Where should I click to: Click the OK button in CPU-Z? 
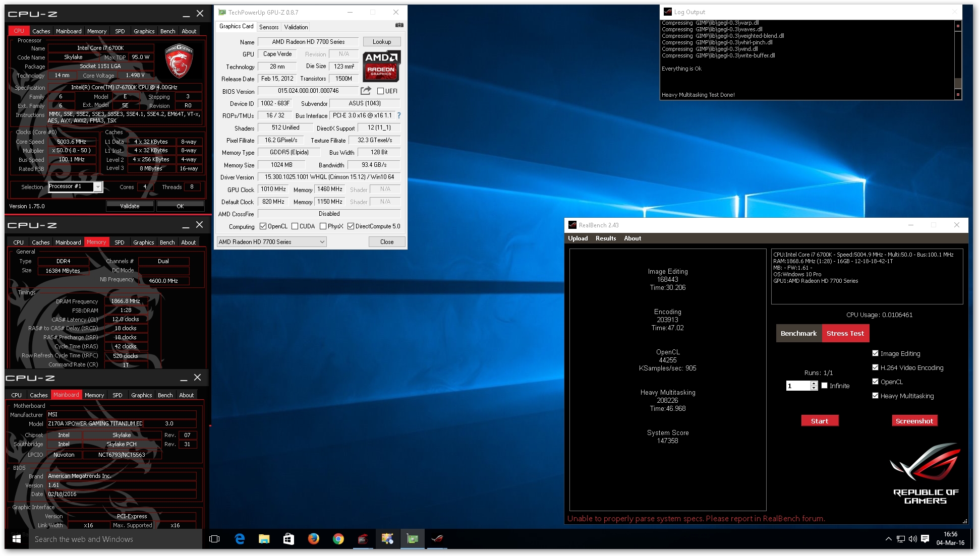click(x=180, y=206)
